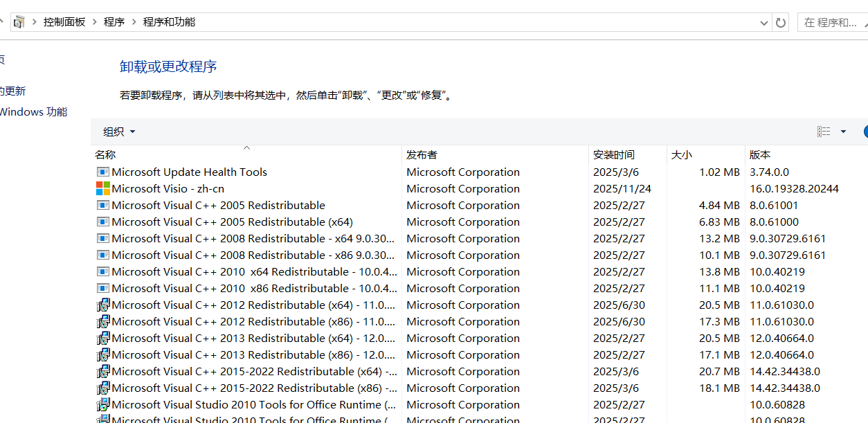Expand the address bar history dropdown
This screenshot has height=423, width=868.
pyautogui.click(x=764, y=22)
